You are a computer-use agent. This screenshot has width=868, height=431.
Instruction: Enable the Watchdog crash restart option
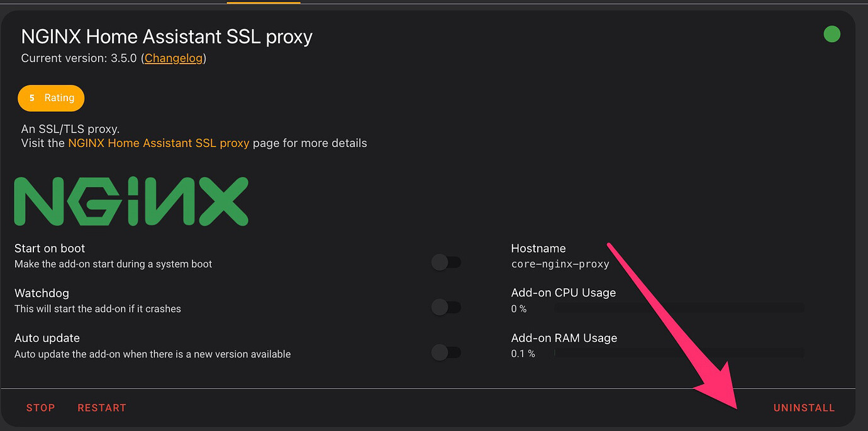446,307
